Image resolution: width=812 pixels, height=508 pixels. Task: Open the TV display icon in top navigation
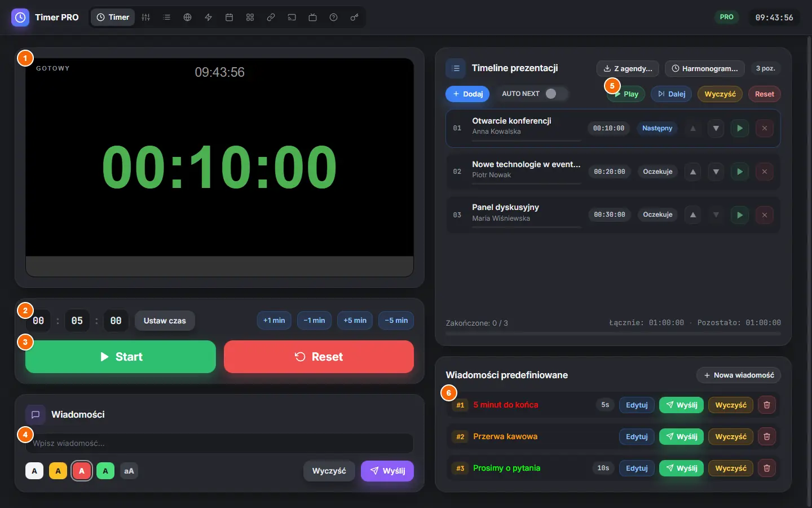click(313, 17)
